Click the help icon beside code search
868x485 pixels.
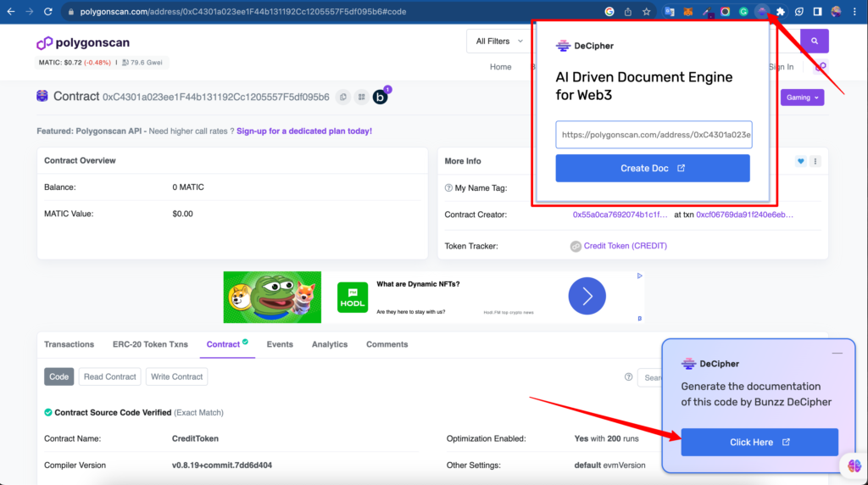point(628,377)
